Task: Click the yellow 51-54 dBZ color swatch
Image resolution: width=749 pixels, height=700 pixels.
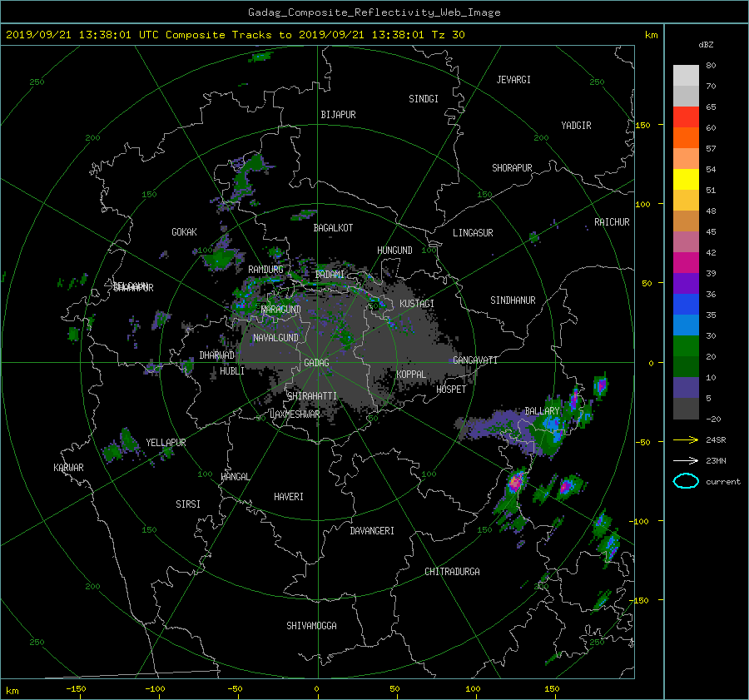Action: (x=686, y=180)
